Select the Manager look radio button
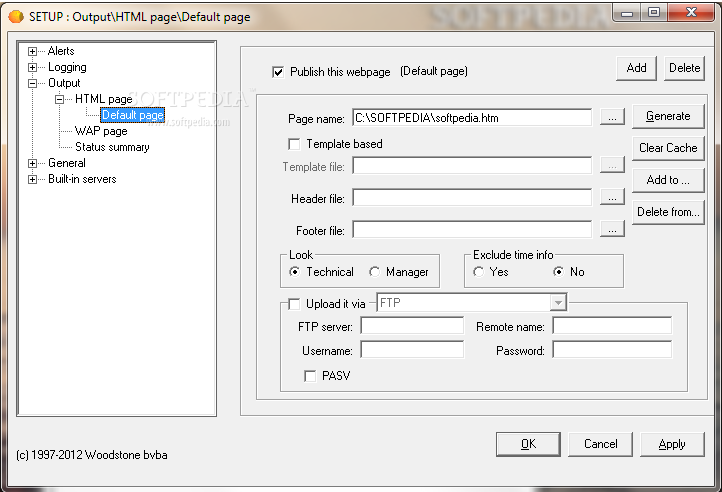The height and width of the screenshot is (492, 722). (x=374, y=272)
